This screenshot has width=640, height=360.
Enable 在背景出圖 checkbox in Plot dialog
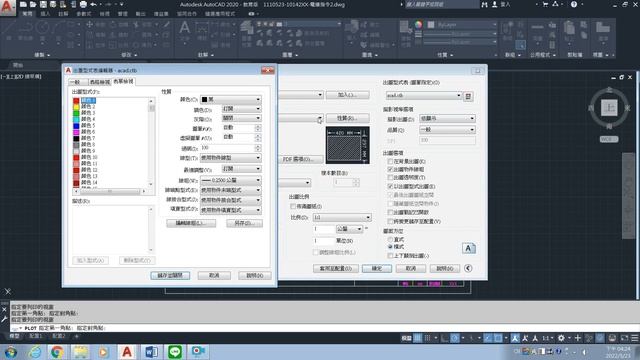[x=390, y=162]
